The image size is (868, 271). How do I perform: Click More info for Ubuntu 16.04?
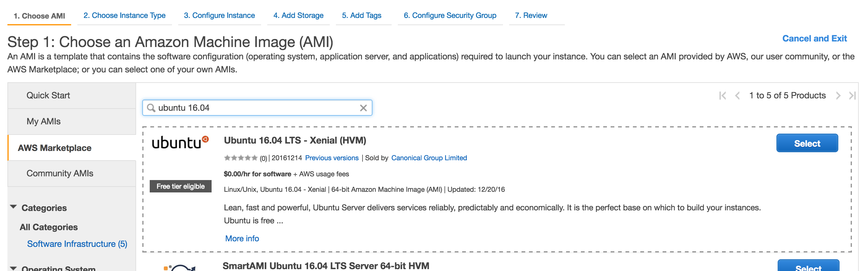tap(242, 239)
